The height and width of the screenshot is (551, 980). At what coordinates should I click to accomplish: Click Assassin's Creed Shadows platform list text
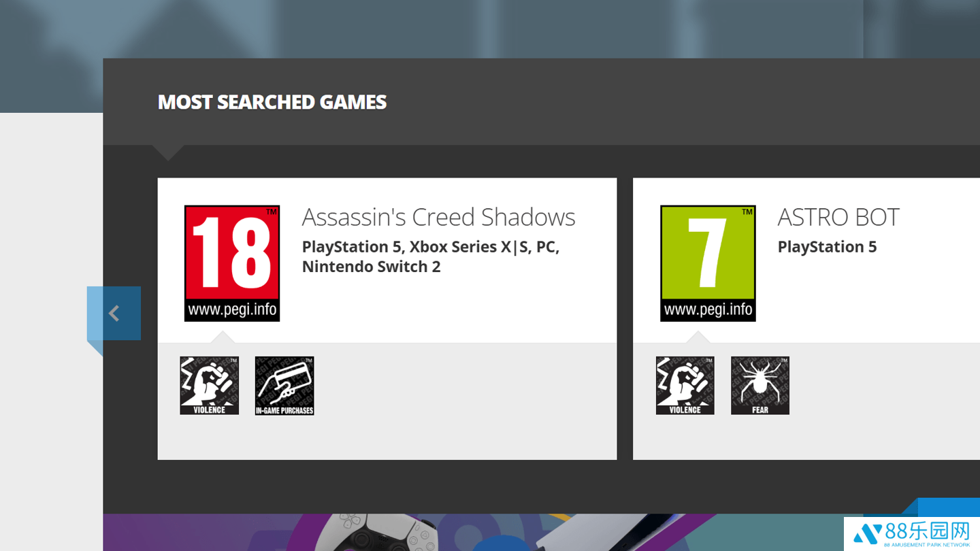(x=430, y=256)
